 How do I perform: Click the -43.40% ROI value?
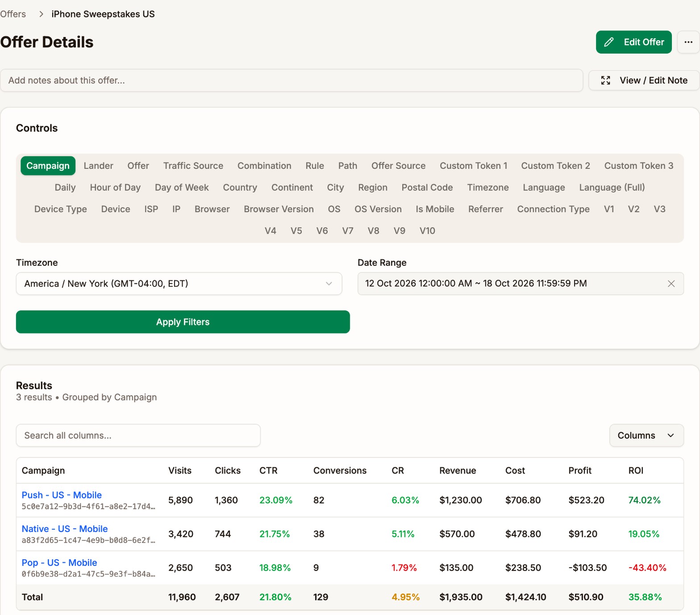tap(647, 568)
